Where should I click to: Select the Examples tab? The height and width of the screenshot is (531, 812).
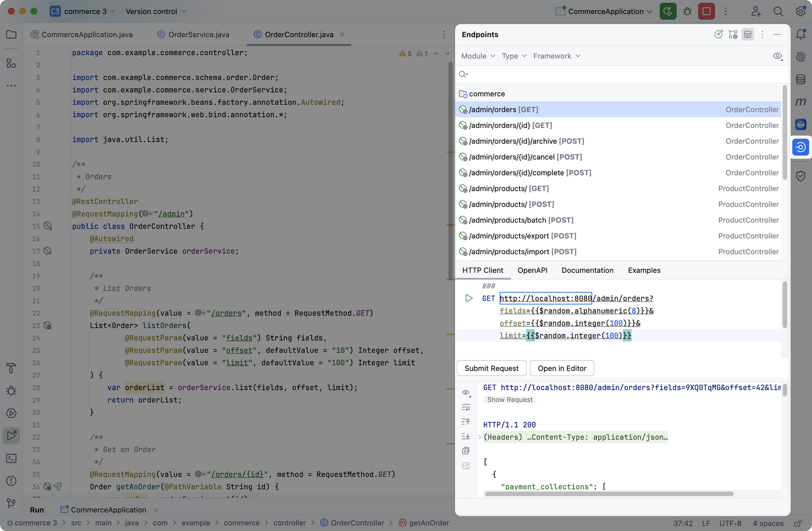click(644, 270)
